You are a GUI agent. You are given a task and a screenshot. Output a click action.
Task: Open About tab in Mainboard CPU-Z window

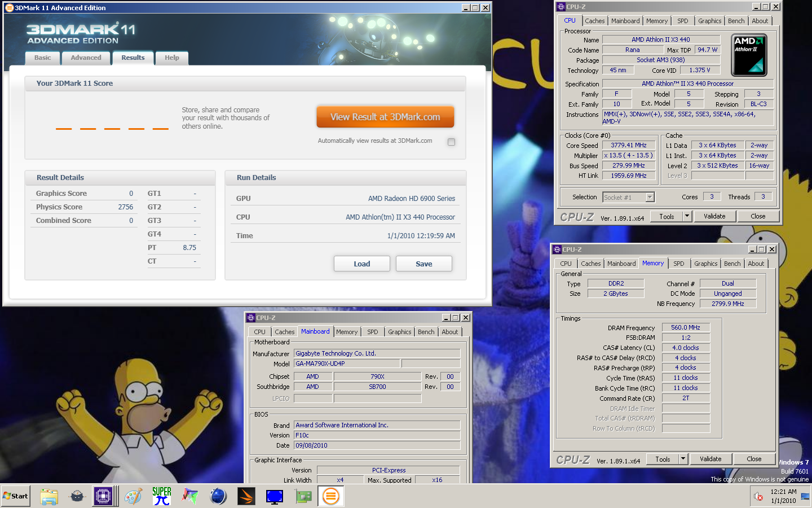click(449, 332)
